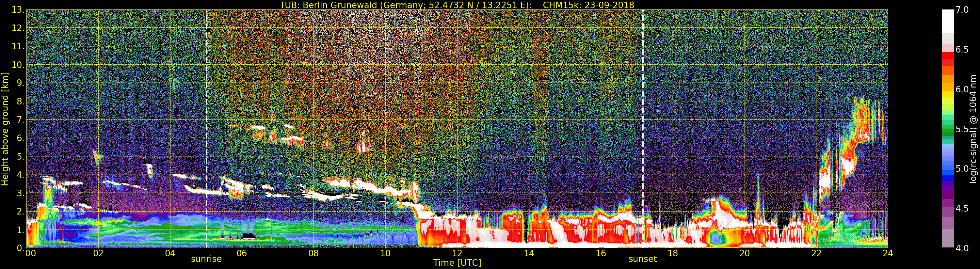Viewport: 980px width, 269px height.
Task: Select the "08" tick on the time axis
Action: pyautogui.click(x=313, y=253)
